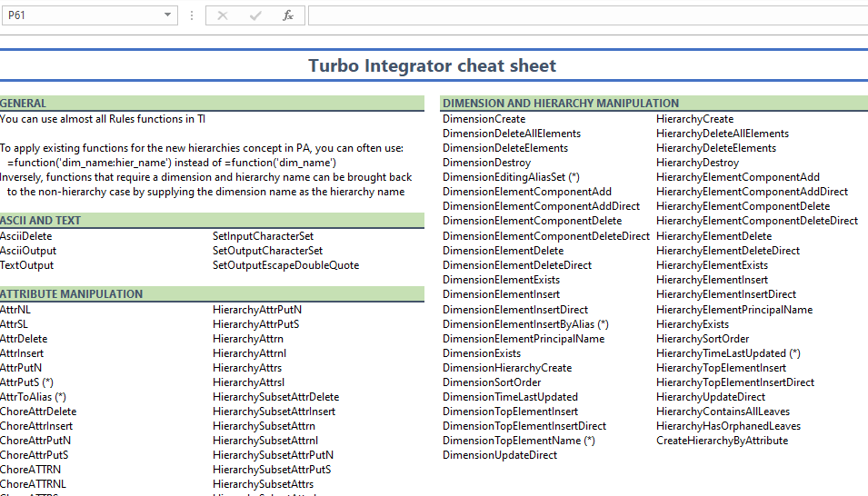
Task: Expand the Name Box dropdown arrow
Action: (x=167, y=15)
